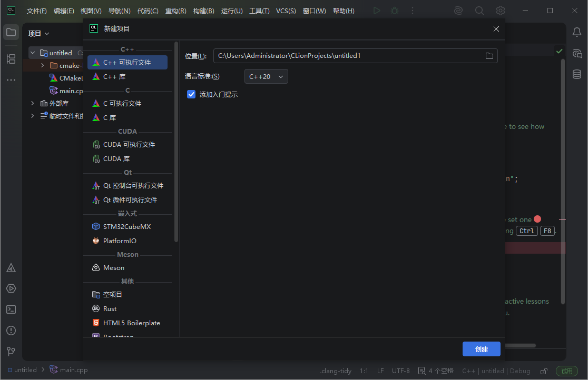Open the Git version control panel
The image size is (588, 380).
coord(11,351)
